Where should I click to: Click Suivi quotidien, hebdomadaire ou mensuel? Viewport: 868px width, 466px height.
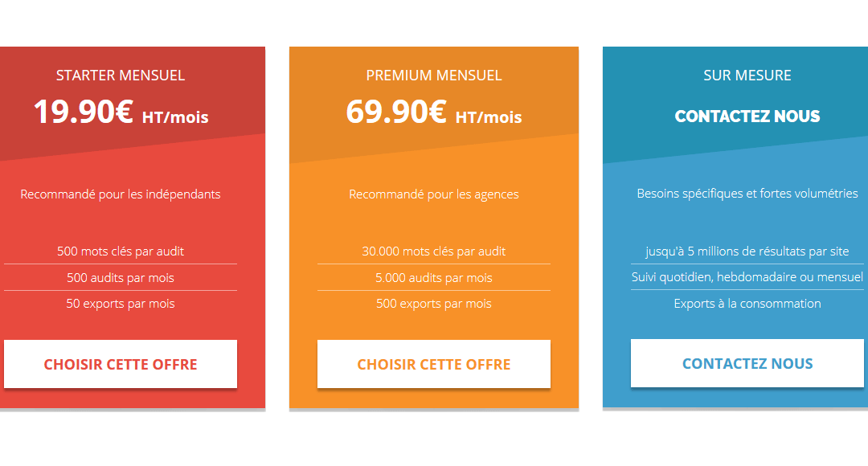747,276
